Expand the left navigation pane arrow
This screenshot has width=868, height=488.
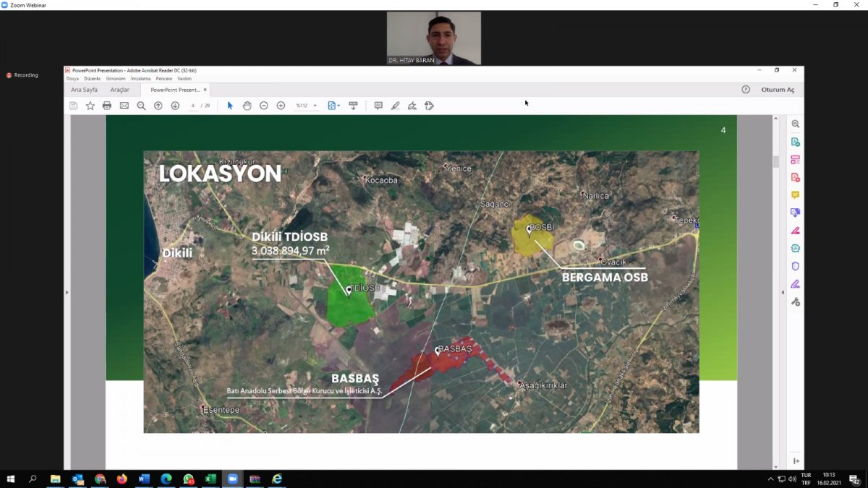click(x=67, y=292)
